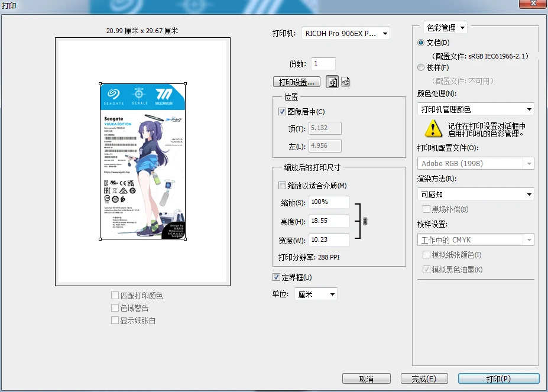This screenshot has width=548, height=392.
Task: Click the 校样设置: label
Action: (x=432, y=224)
